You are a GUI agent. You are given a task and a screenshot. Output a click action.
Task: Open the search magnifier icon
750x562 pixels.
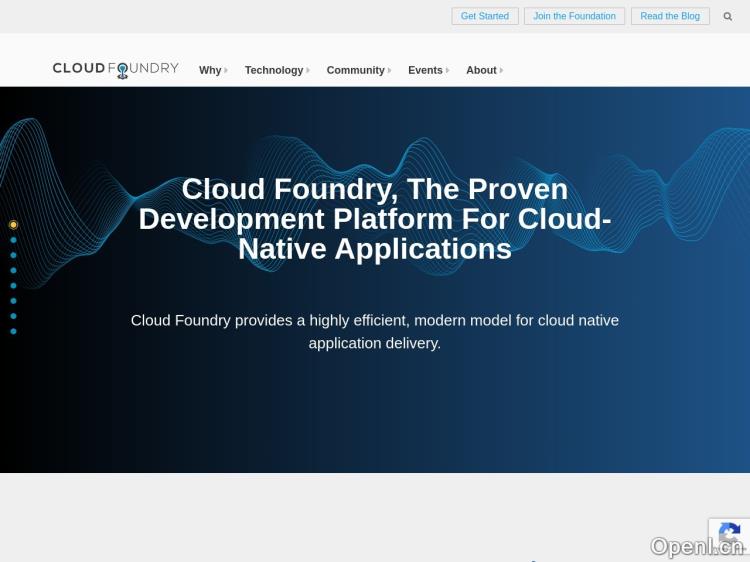728,16
